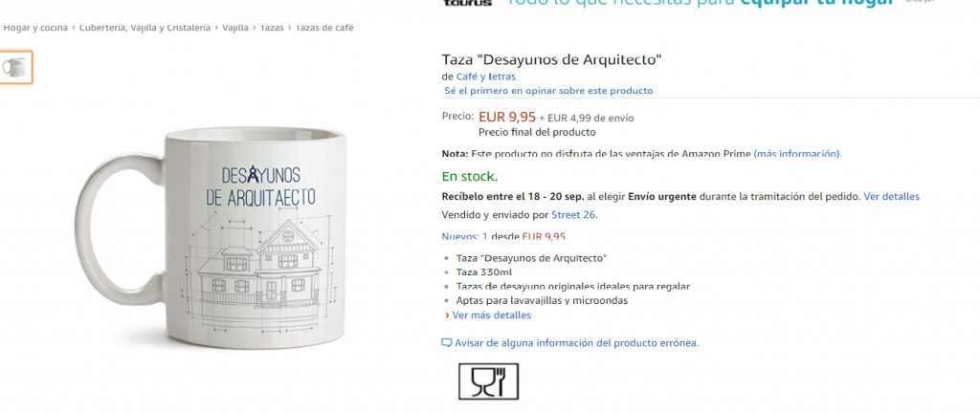Click the food-safe glass and fork icon
This screenshot has width=980, height=413.
click(488, 381)
